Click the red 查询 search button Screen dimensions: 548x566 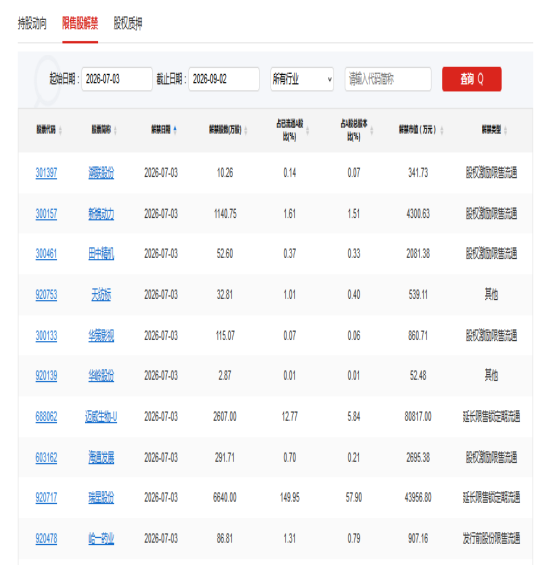[x=471, y=79]
